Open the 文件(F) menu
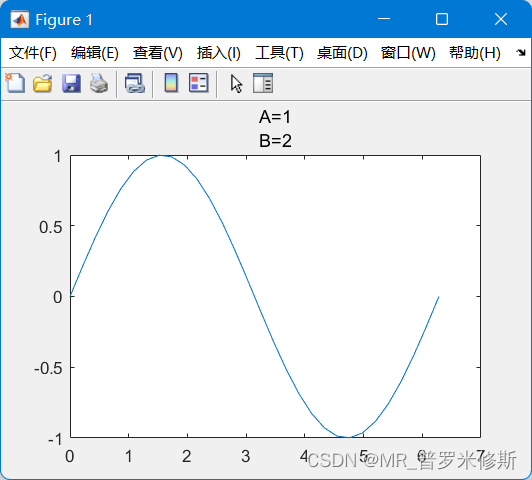Screen dimensions: 532x480 33,53
